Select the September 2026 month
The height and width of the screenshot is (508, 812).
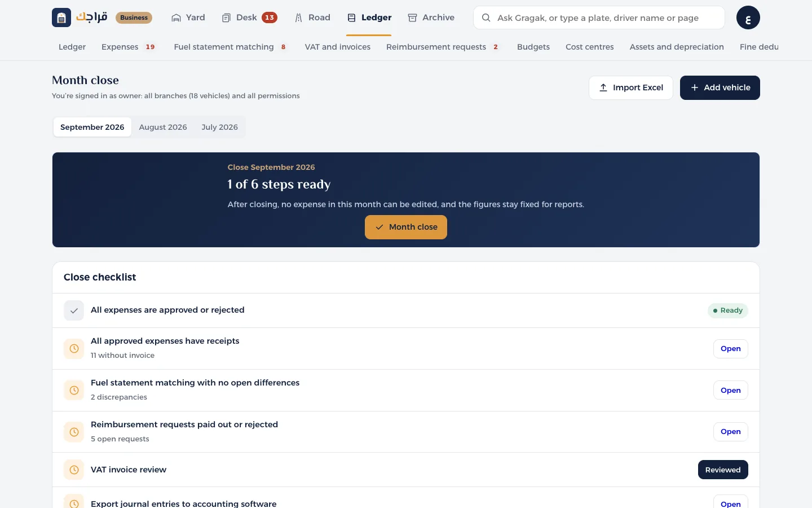92,127
